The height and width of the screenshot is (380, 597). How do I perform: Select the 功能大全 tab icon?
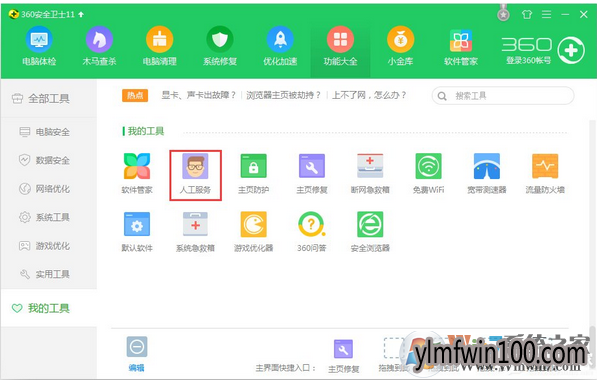[x=340, y=39]
